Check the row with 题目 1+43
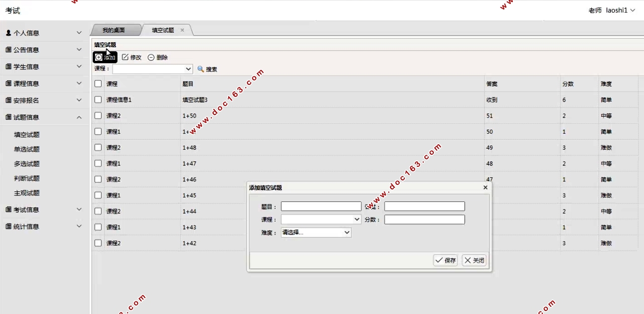644x314 pixels. coord(98,227)
